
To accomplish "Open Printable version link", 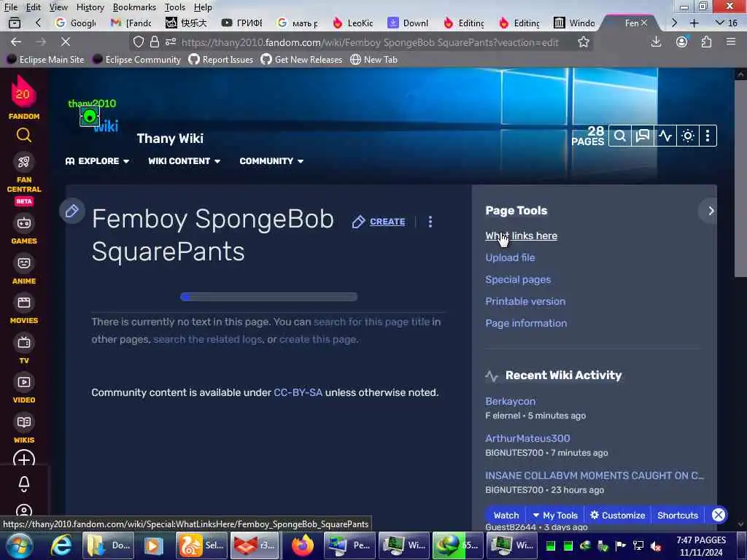I will [x=525, y=301].
